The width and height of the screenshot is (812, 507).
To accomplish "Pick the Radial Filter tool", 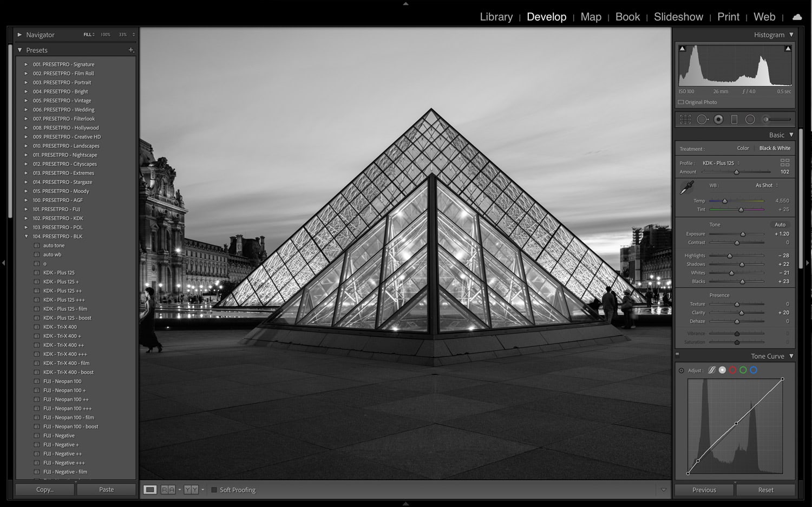I will (750, 120).
